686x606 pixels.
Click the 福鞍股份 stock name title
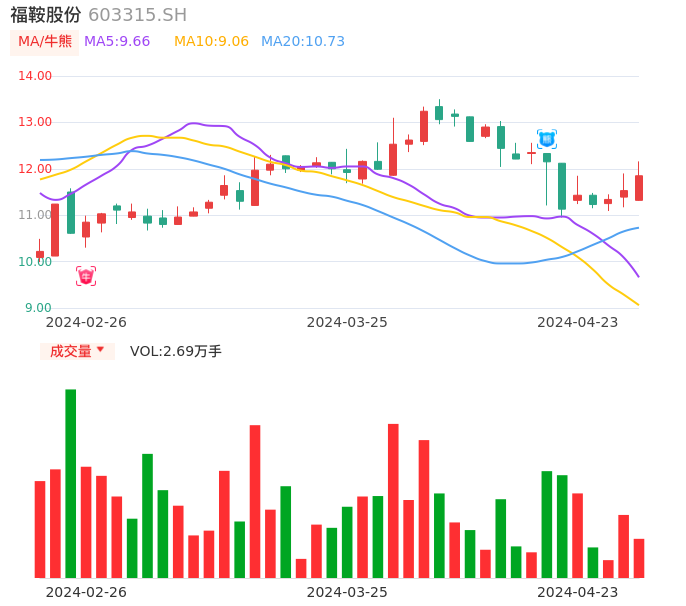pyautogui.click(x=46, y=15)
